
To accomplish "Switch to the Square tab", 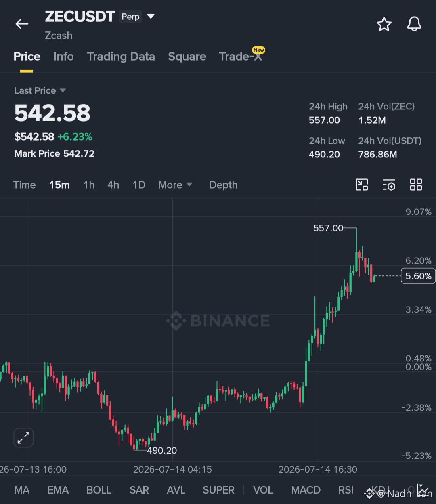I will point(187,57).
